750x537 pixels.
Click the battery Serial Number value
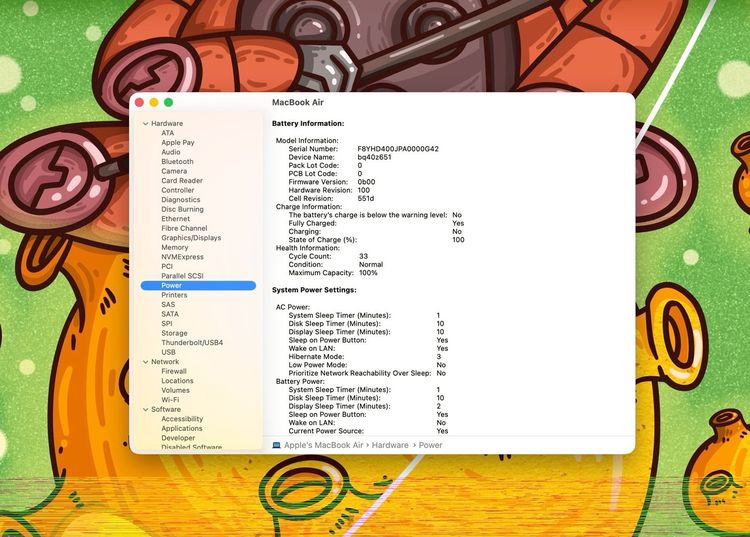point(397,149)
